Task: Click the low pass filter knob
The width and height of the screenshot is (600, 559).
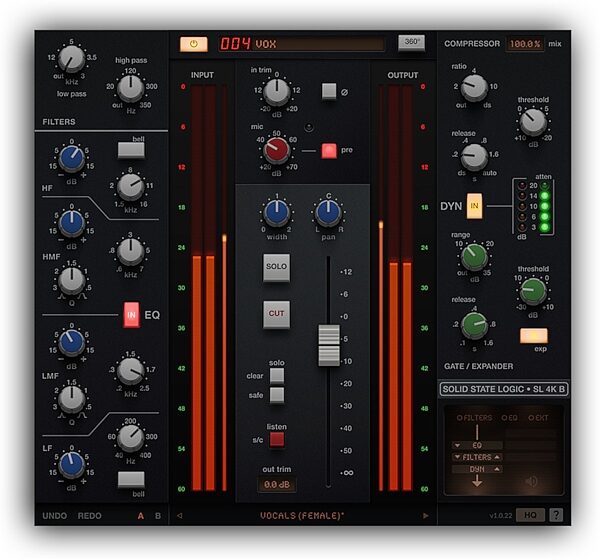Action: coord(72,59)
